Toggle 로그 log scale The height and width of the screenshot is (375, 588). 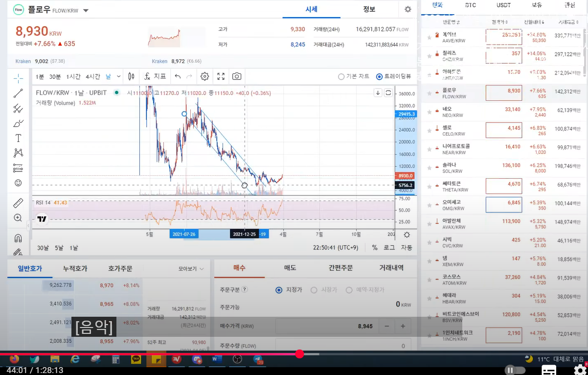389,248
